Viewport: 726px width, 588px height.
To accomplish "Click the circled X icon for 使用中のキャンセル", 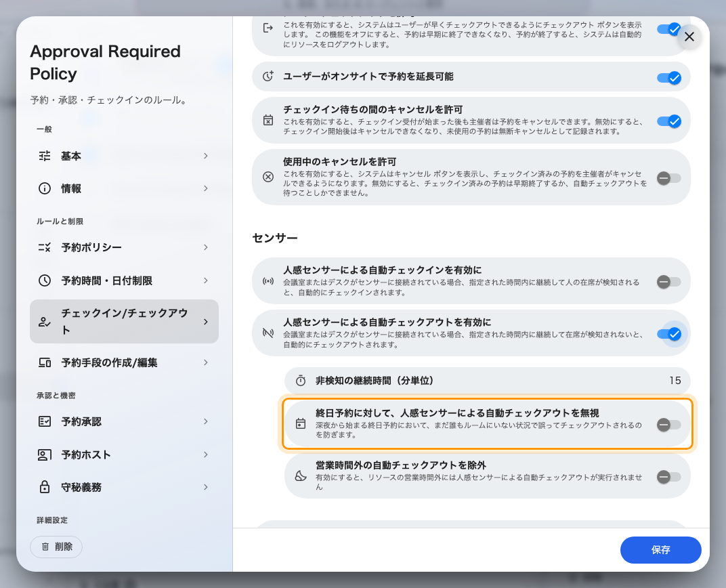I will tap(268, 177).
